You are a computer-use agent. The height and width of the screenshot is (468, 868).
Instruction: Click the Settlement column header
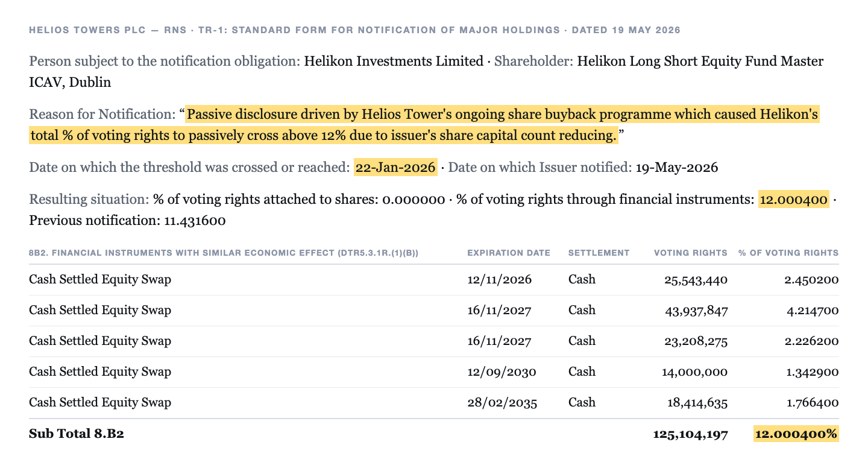tap(599, 253)
